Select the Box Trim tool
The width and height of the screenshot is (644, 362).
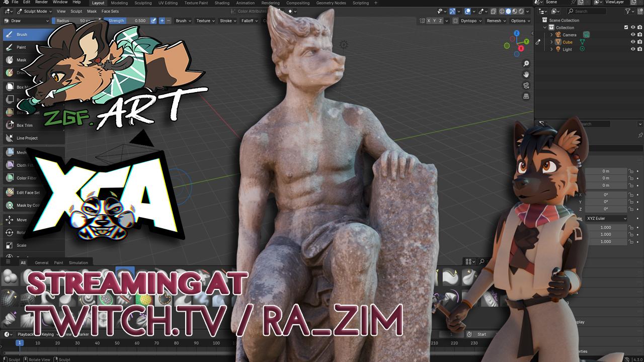[34, 125]
